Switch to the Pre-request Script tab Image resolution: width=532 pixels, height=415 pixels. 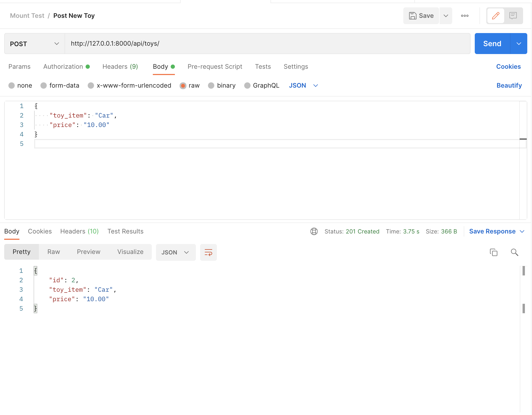coord(215,67)
